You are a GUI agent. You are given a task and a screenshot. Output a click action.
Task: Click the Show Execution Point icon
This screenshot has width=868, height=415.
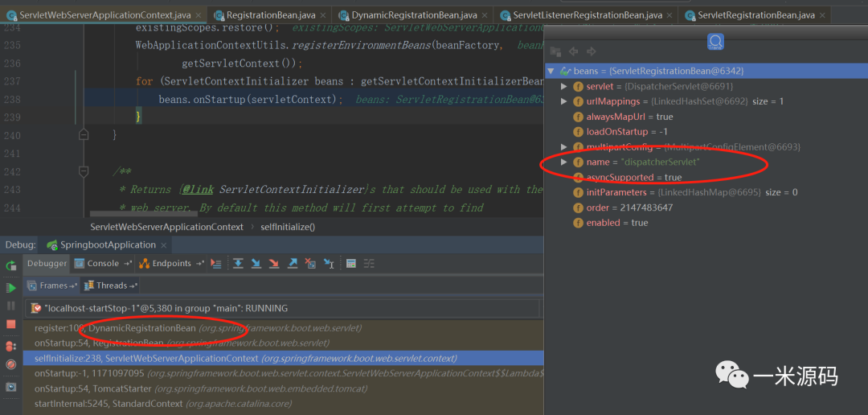[x=215, y=264]
